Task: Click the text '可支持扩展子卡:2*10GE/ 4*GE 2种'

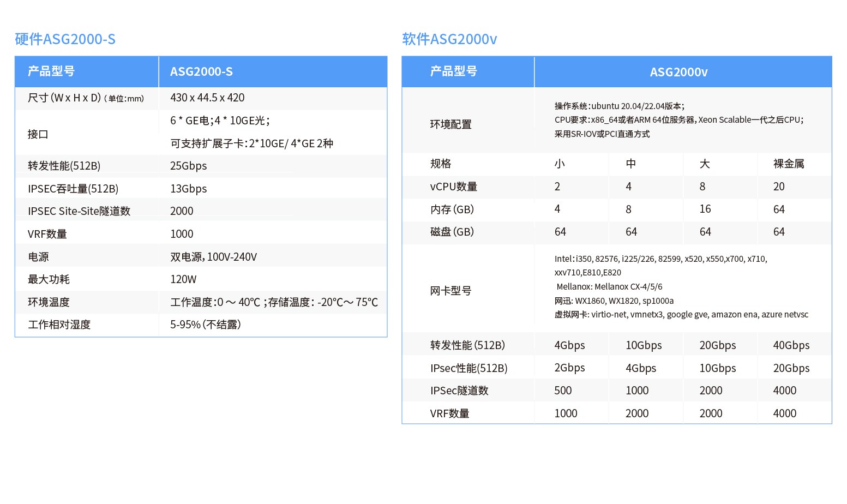Action: point(251,143)
